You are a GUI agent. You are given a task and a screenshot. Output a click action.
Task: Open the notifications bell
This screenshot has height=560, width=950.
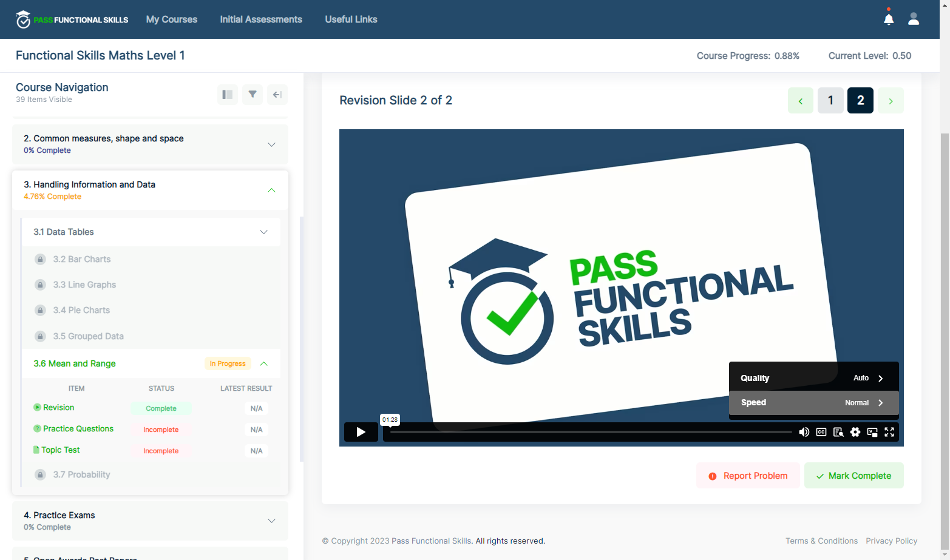pos(889,19)
